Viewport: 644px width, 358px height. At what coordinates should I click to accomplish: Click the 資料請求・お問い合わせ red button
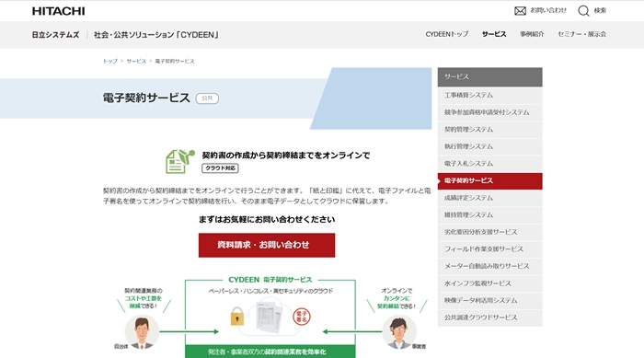tap(267, 245)
